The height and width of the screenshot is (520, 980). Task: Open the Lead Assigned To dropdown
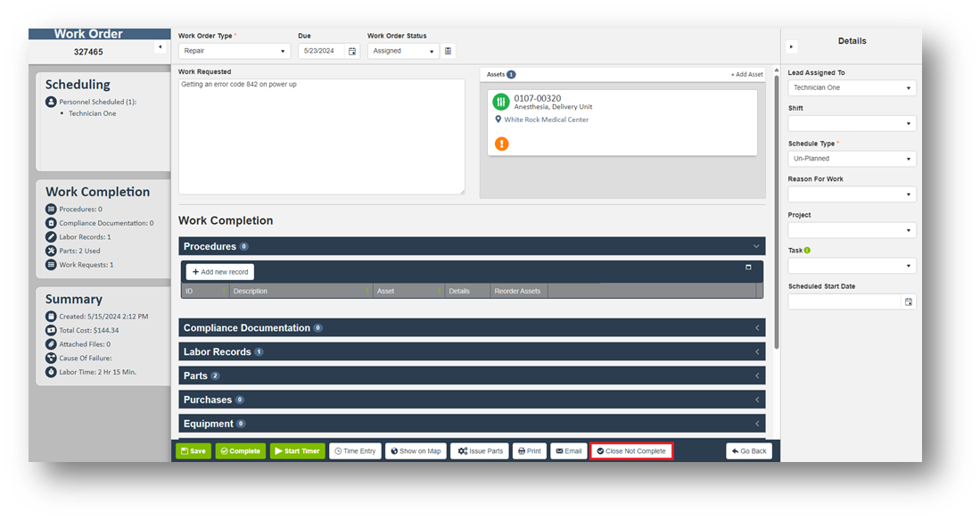coord(852,88)
